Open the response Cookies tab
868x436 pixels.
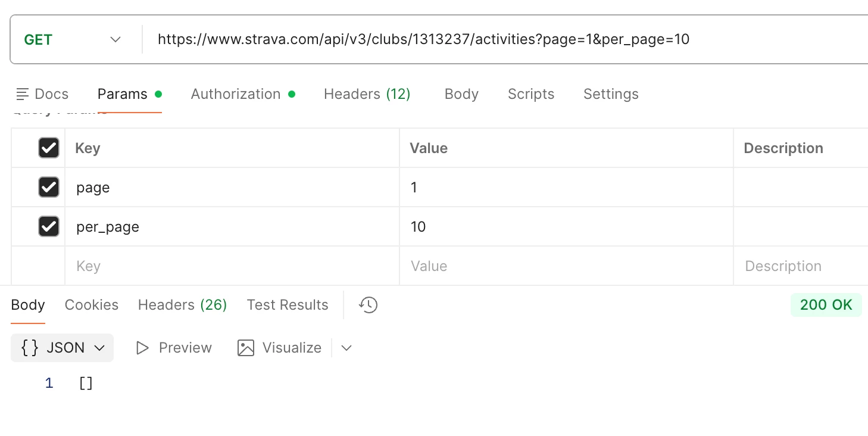tap(92, 305)
